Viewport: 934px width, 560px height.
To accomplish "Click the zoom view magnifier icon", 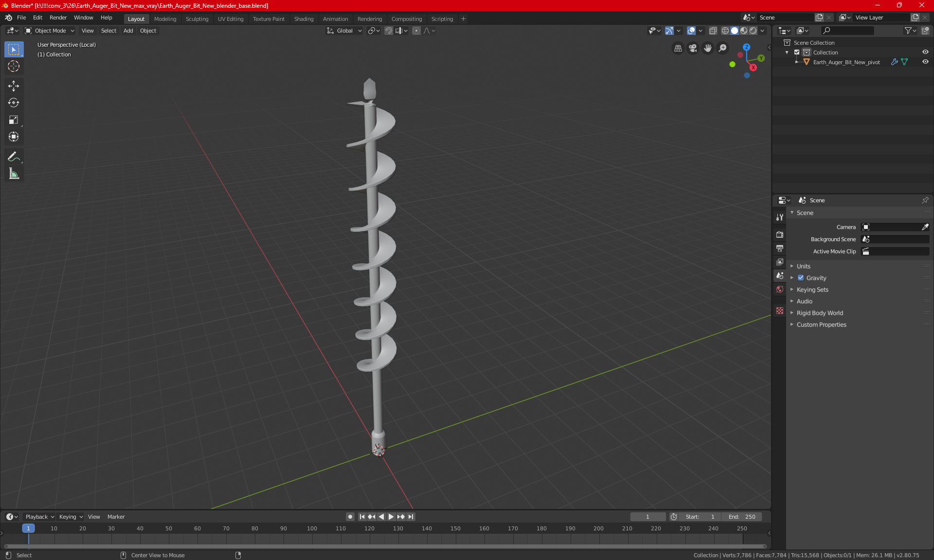I will 723,48.
